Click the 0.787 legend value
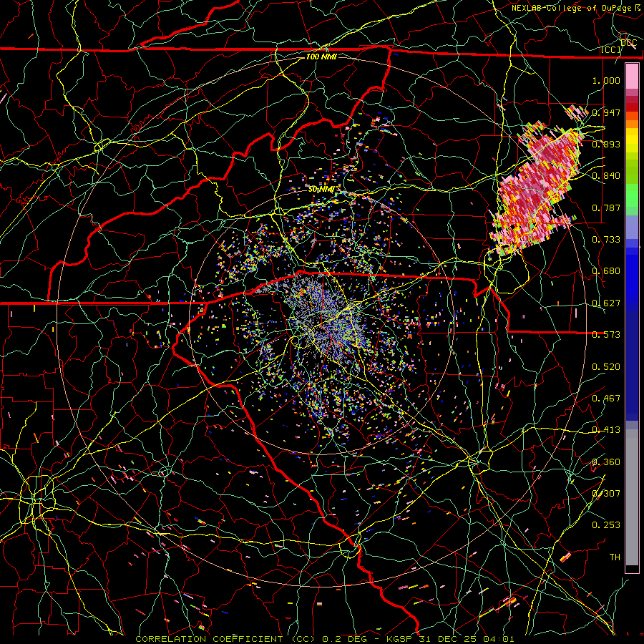 pyautogui.click(x=606, y=208)
